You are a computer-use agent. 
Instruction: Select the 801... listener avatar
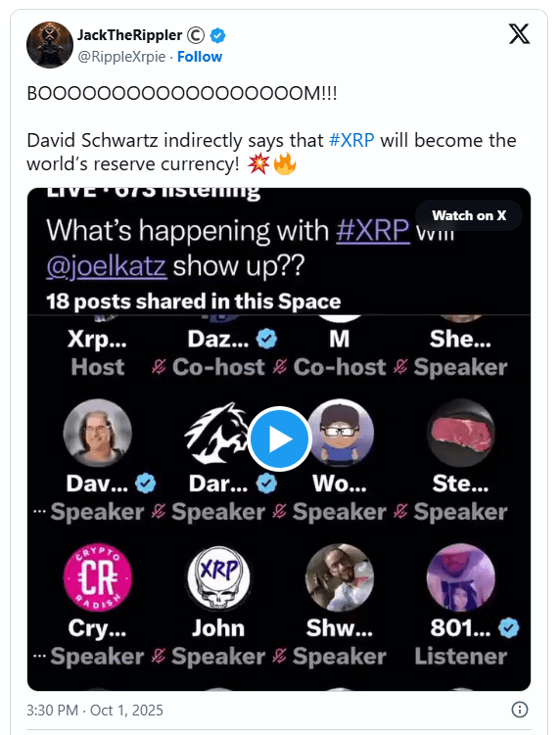pos(460,578)
